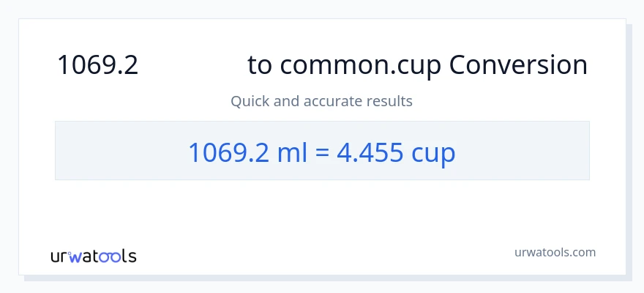Click the urwatools logo

[94, 256]
